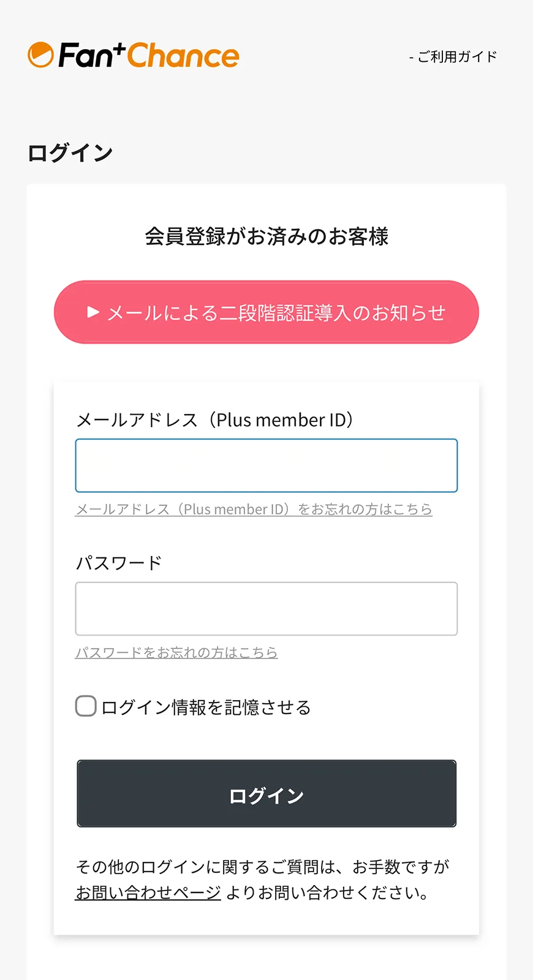The height and width of the screenshot is (980, 533).
Task: Click the ログイン page title heading
Action: [70, 153]
